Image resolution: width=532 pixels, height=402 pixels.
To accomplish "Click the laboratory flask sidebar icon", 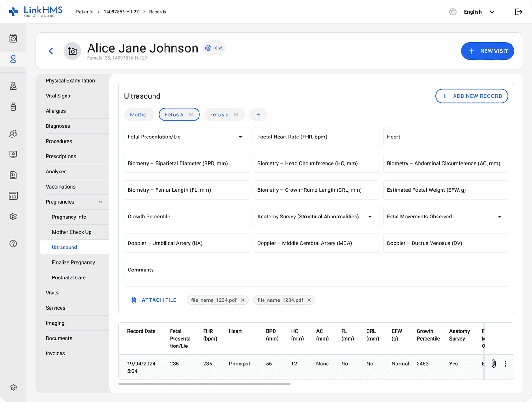I will (13, 86).
